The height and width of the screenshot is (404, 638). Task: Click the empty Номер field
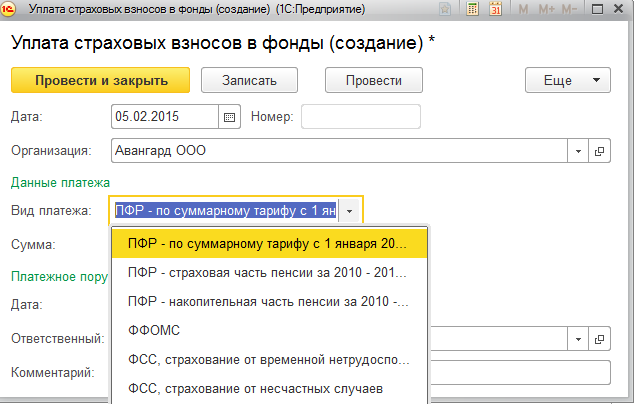pyautogui.click(x=361, y=117)
